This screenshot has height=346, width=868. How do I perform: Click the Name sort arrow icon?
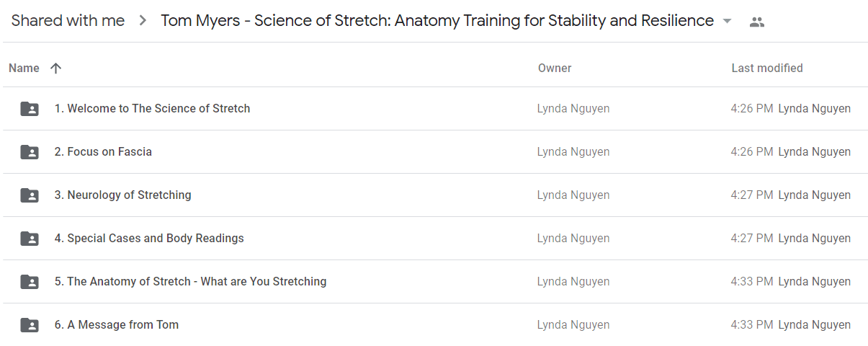click(55, 68)
